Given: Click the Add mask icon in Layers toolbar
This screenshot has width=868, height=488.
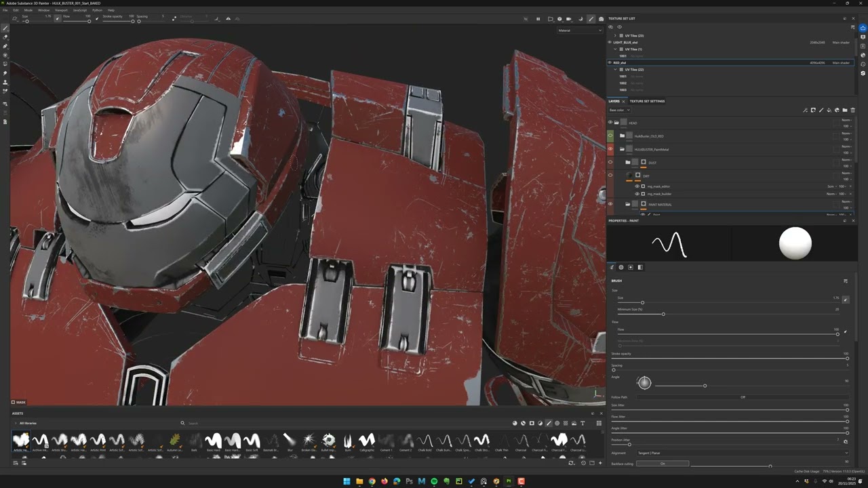Looking at the screenshot, I should 813,110.
